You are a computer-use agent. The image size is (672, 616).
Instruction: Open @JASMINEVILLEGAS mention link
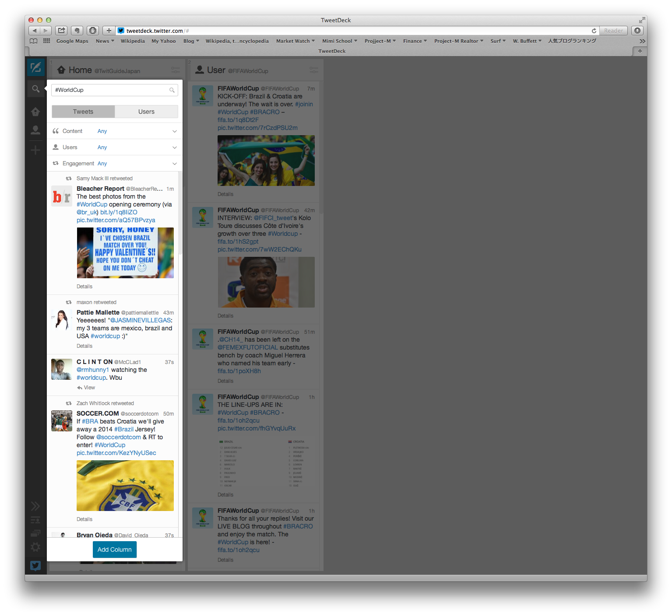[x=140, y=320]
